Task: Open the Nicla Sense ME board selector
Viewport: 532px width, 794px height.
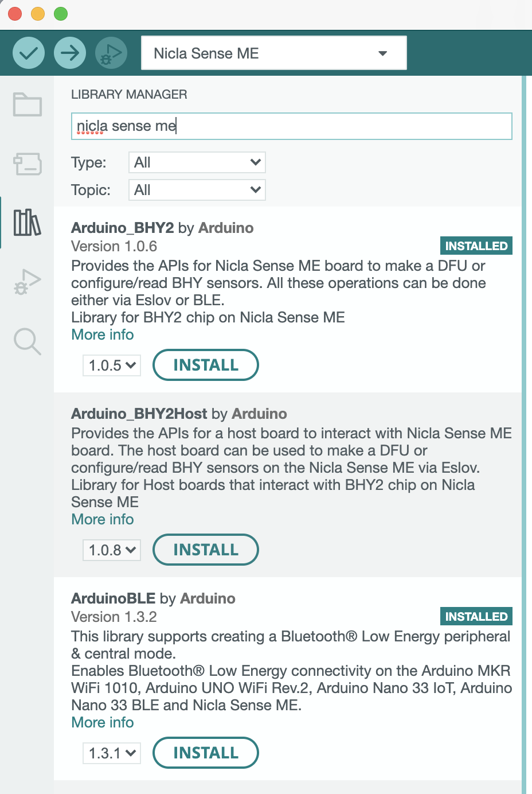Action: point(273,53)
